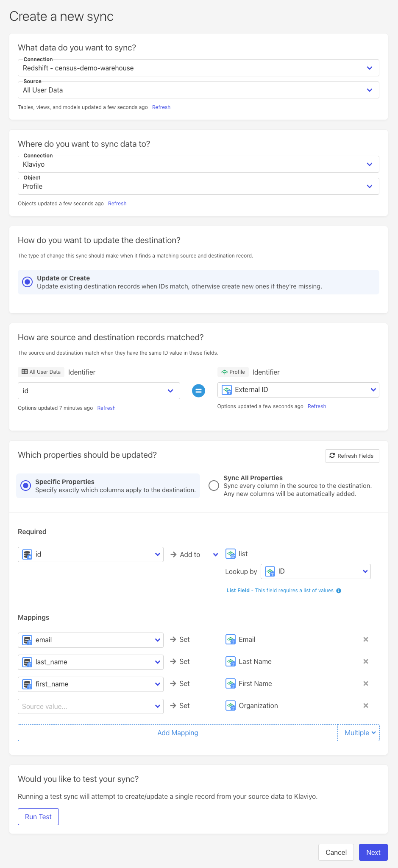Expand the Klaviyo Object Profile dropdown
398x868 pixels.
point(198,186)
